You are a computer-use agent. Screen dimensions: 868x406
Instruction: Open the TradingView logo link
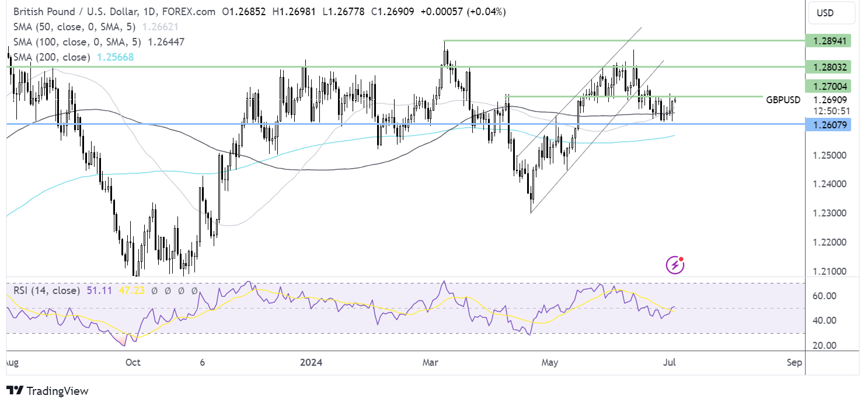47,391
